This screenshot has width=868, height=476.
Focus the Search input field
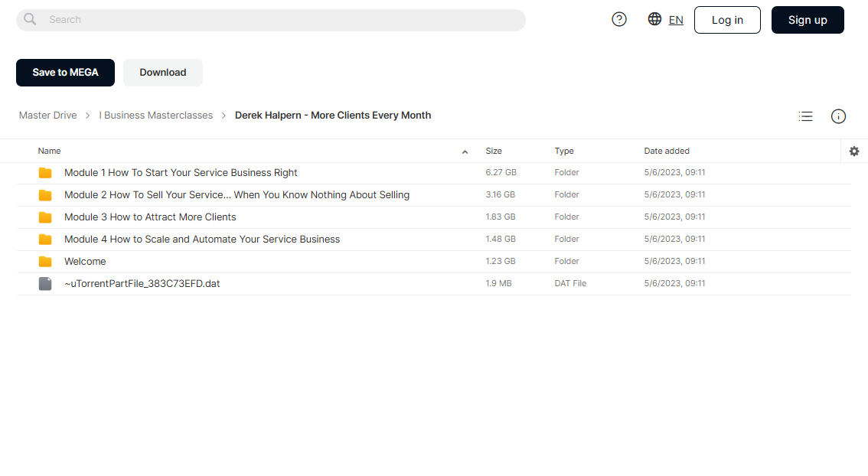click(271, 20)
